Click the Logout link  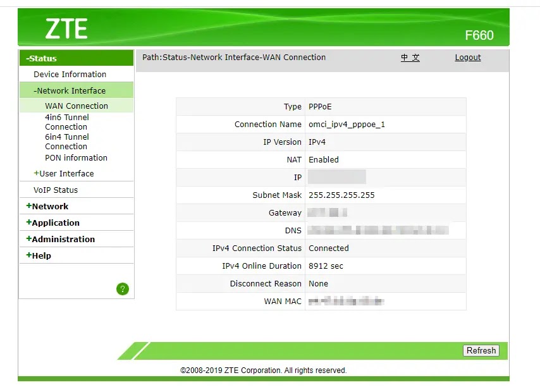(468, 58)
